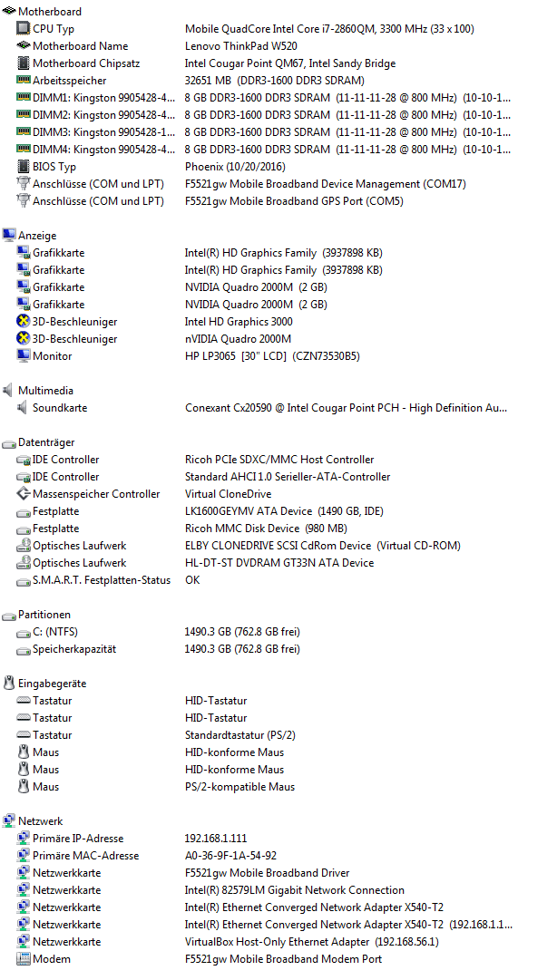
Task: Select the Multimedia section header
Action: click(x=45, y=391)
